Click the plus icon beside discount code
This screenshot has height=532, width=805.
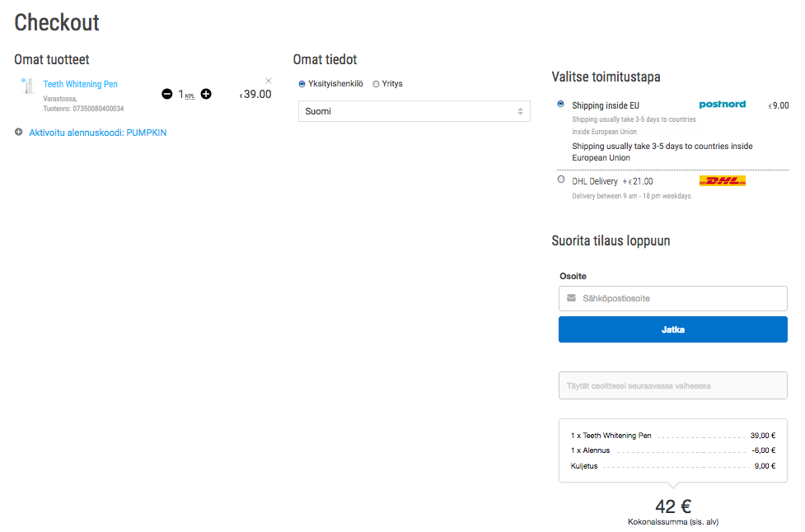coord(19,133)
